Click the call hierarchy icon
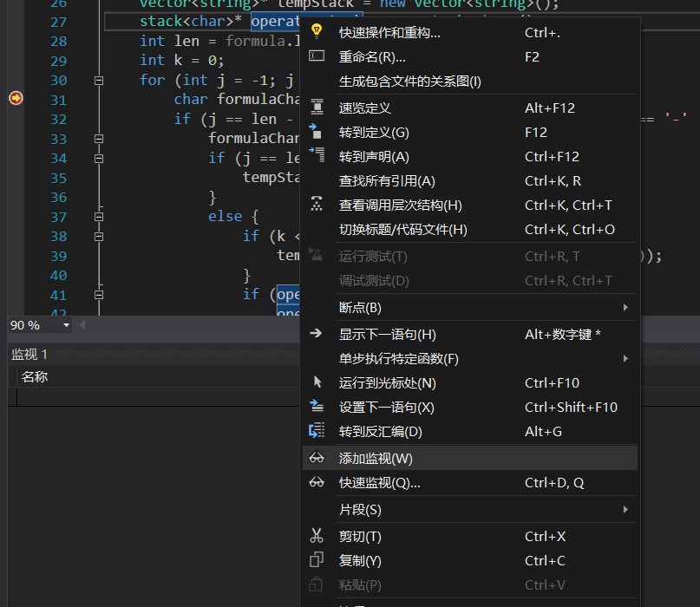The height and width of the screenshot is (607, 700). point(317,204)
